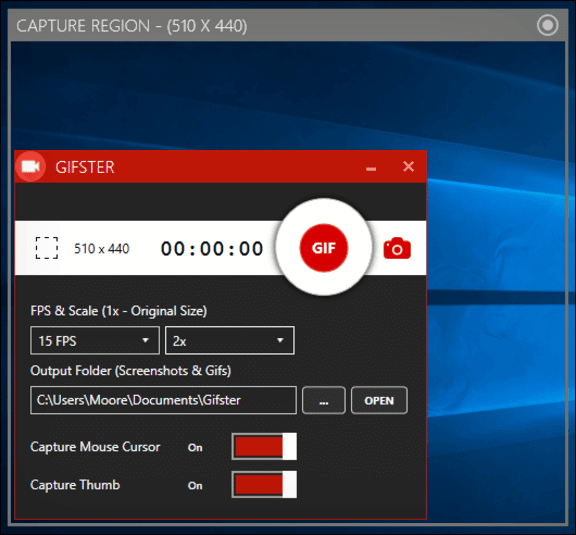Click the Capture Region title bar text

click(x=132, y=26)
